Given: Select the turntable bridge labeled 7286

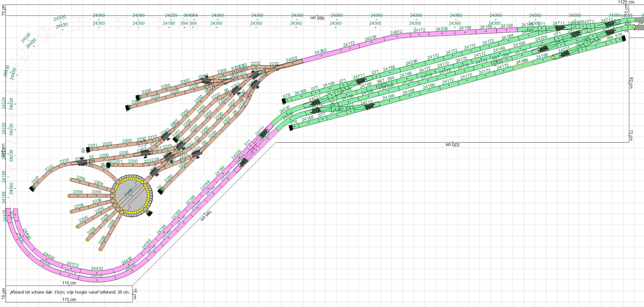Looking at the screenshot, I should coord(131,196).
